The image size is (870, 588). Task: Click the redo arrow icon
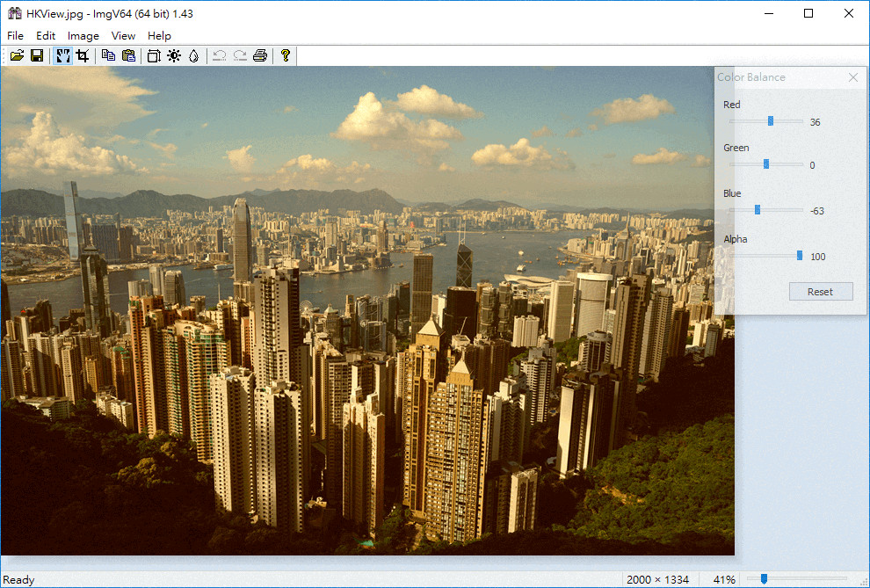tap(240, 55)
